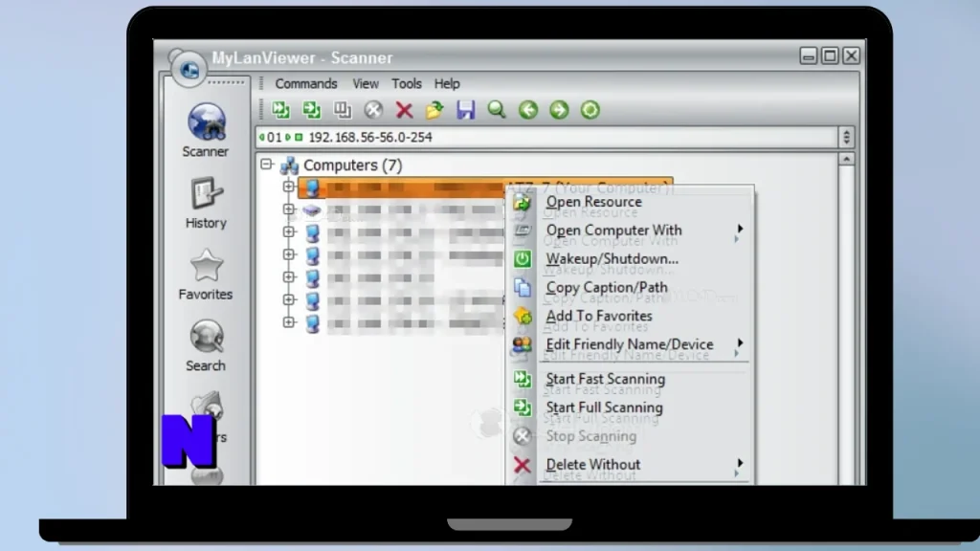Click the Wakeup/Shutdown green power icon

tap(523, 258)
